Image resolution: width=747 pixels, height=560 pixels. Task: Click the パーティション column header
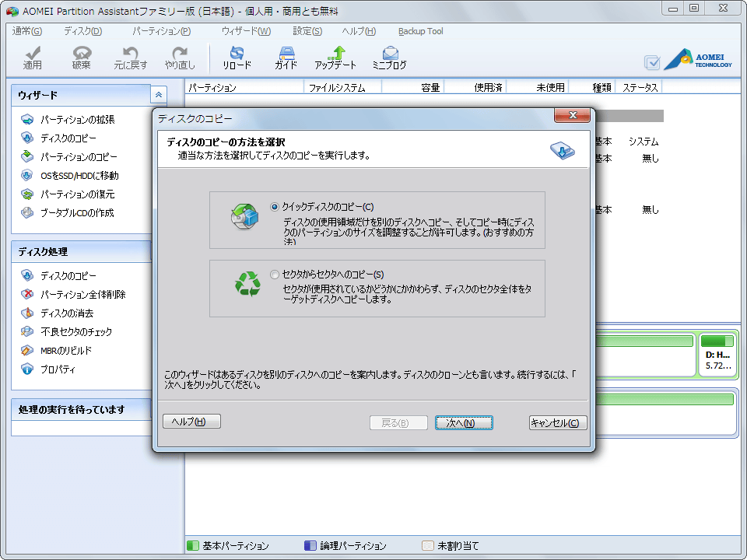tap(244, 88)
